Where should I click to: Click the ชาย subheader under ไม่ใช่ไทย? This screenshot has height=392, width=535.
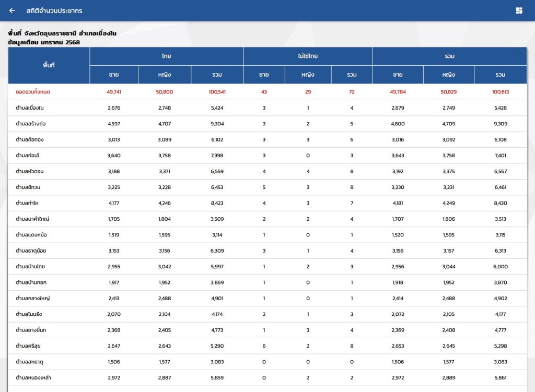click(x=264, y=75)
